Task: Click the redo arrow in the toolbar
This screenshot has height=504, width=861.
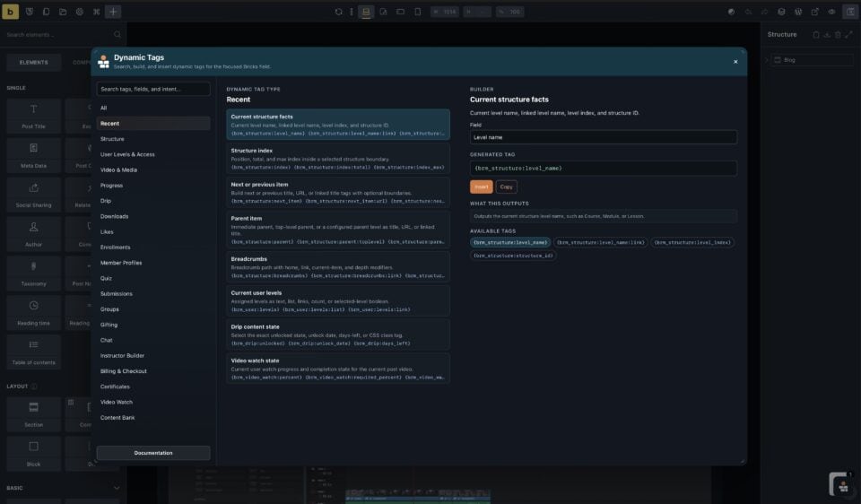Action: (x=764, y=12)
